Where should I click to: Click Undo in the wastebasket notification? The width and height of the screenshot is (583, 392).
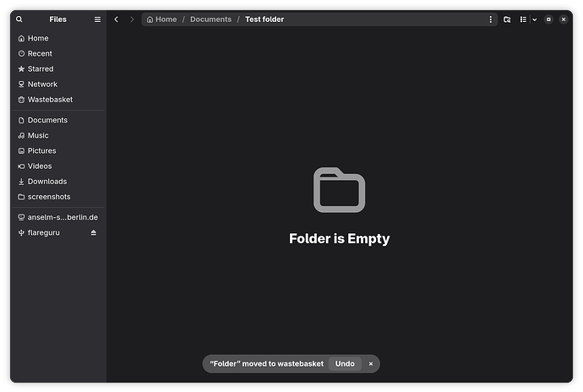[x=345, y=363]
